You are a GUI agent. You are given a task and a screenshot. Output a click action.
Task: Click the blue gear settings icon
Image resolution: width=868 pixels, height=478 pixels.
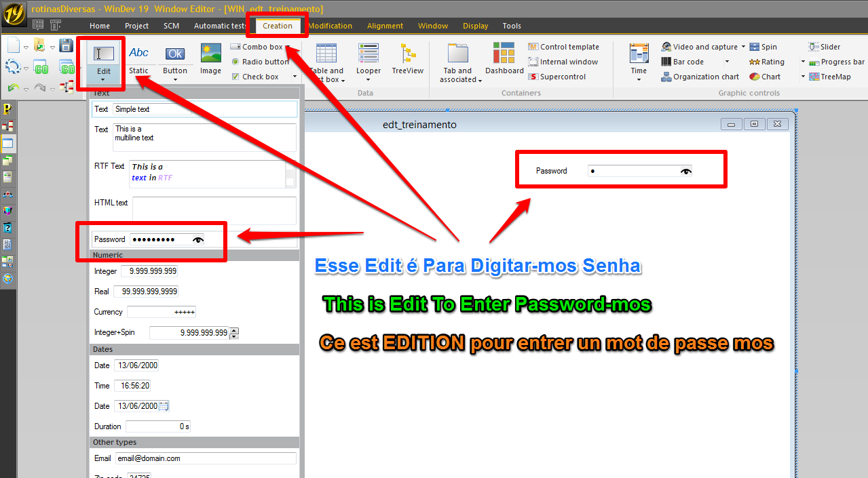pyautogui.click(x=13, y=67)
